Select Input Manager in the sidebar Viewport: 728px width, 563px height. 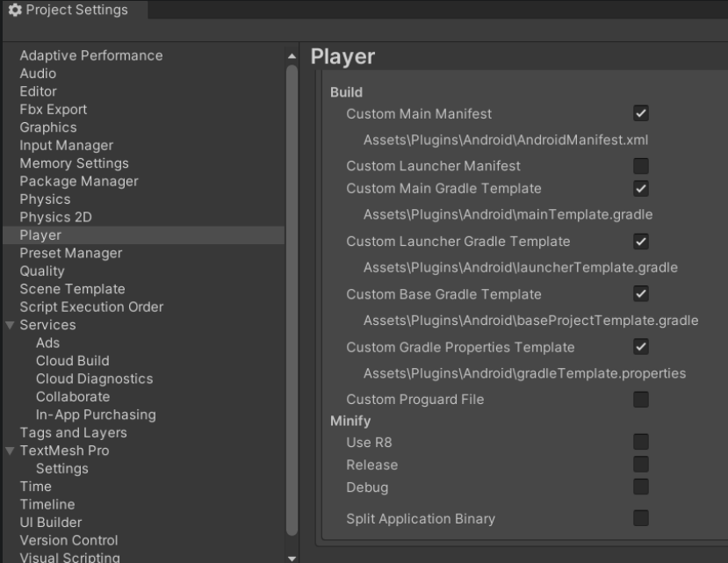[66, 145]
